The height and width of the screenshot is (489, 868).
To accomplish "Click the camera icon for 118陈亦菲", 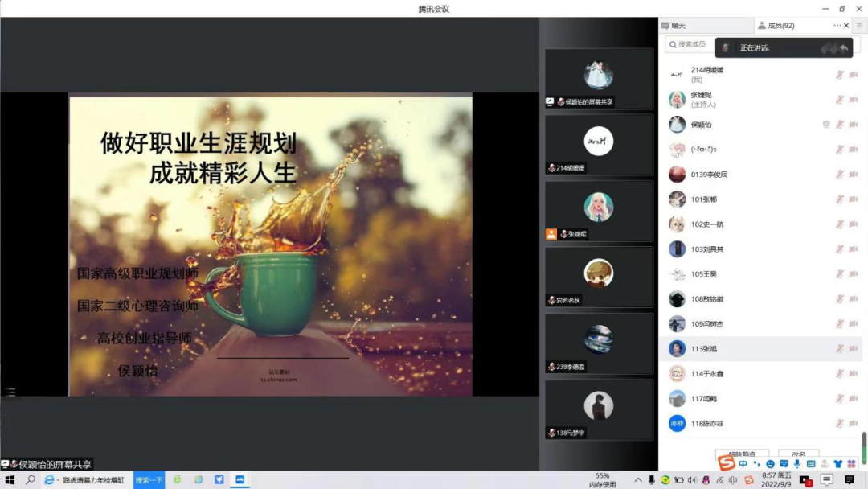I will click(853, 424).
